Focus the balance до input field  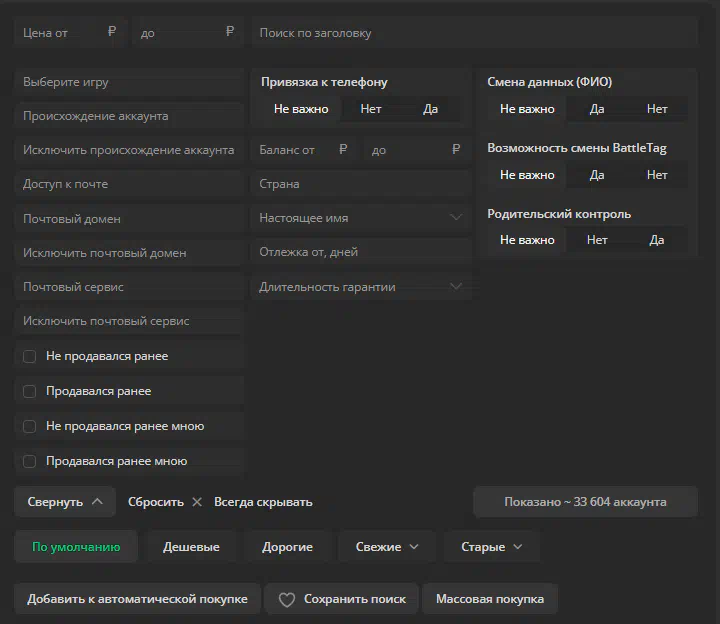416,150
